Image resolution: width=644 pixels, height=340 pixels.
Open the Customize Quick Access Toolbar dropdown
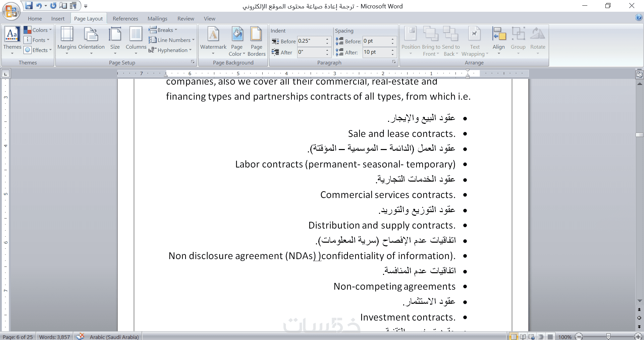tap(86, 6)
